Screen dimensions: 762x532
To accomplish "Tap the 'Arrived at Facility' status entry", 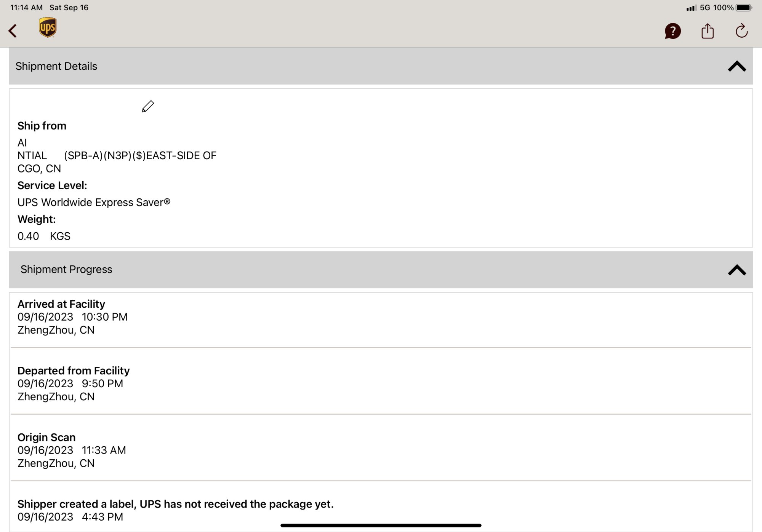I will pyautogui.click(x=61, y=304).
